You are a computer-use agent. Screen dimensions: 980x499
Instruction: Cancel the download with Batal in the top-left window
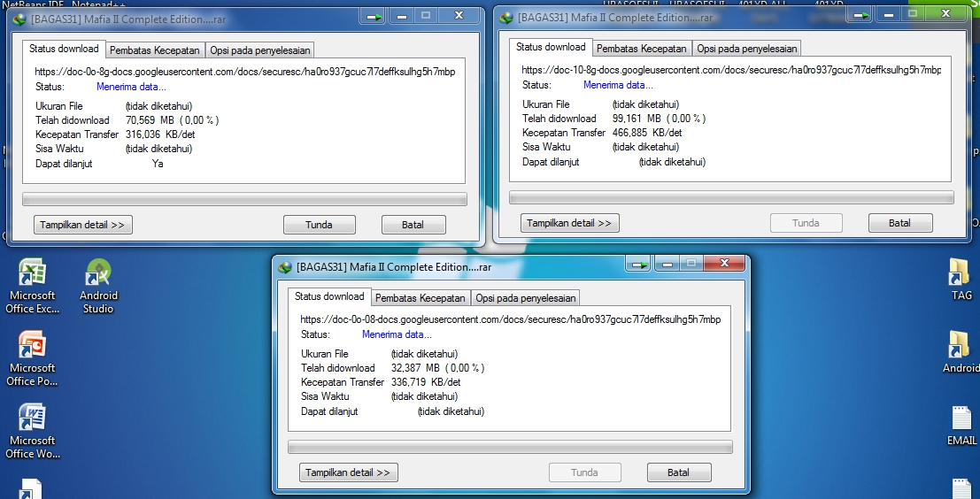click(x=413, y=225)
